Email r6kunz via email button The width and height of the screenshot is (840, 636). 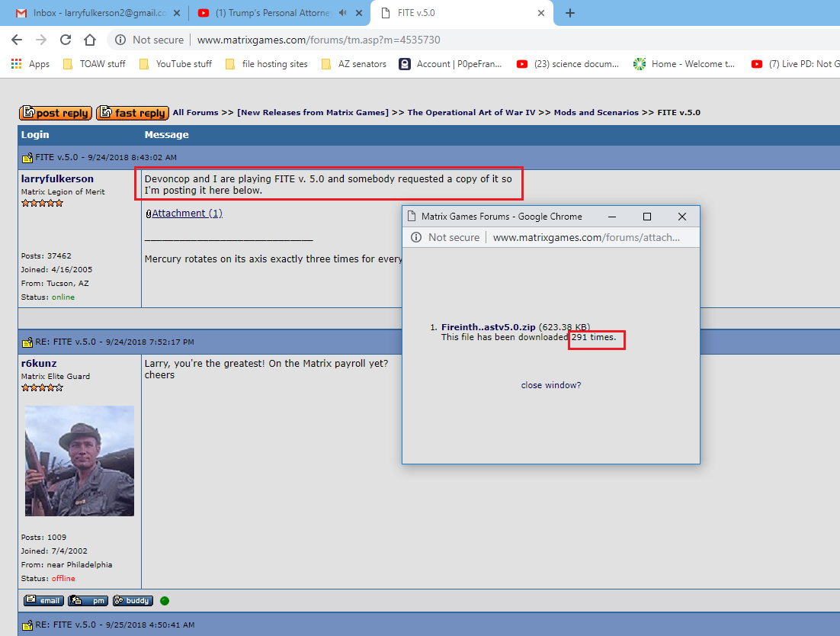[x=43, y=601]
